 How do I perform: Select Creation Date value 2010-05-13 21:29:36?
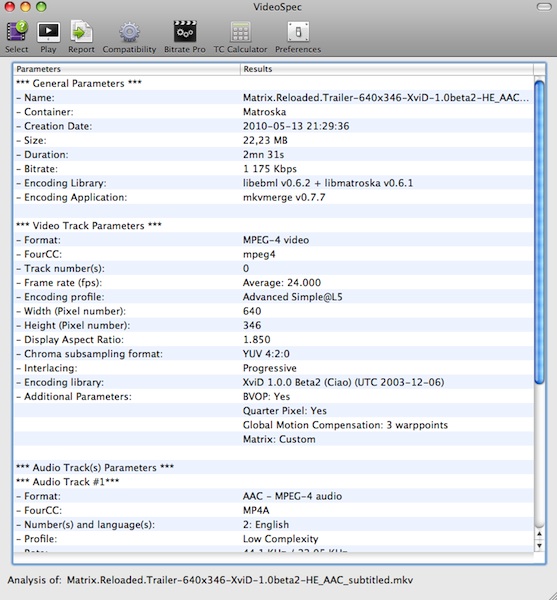pyautogui.click(x=296, y=126)
